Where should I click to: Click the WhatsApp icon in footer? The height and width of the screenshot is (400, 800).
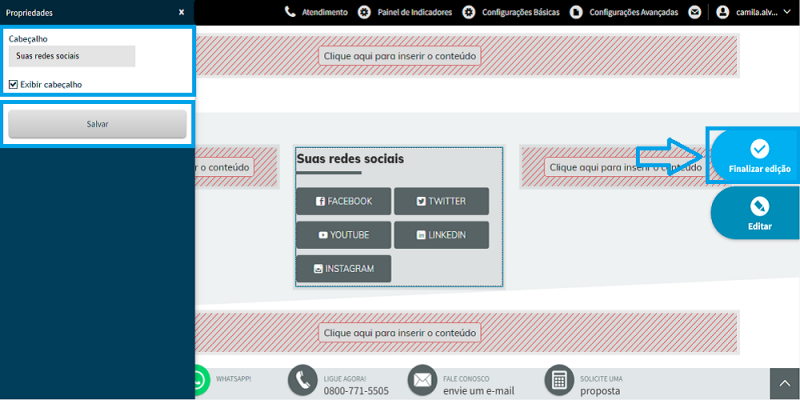203,380
